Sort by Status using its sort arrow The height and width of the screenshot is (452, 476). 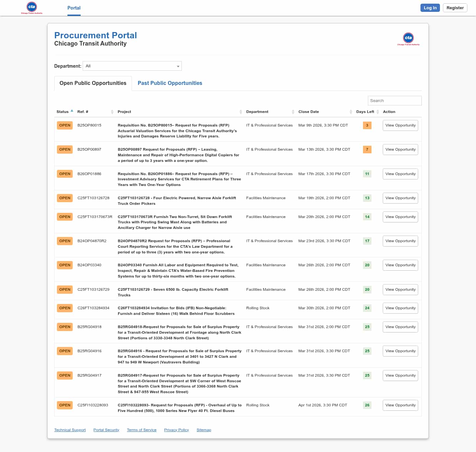(72, 111)
